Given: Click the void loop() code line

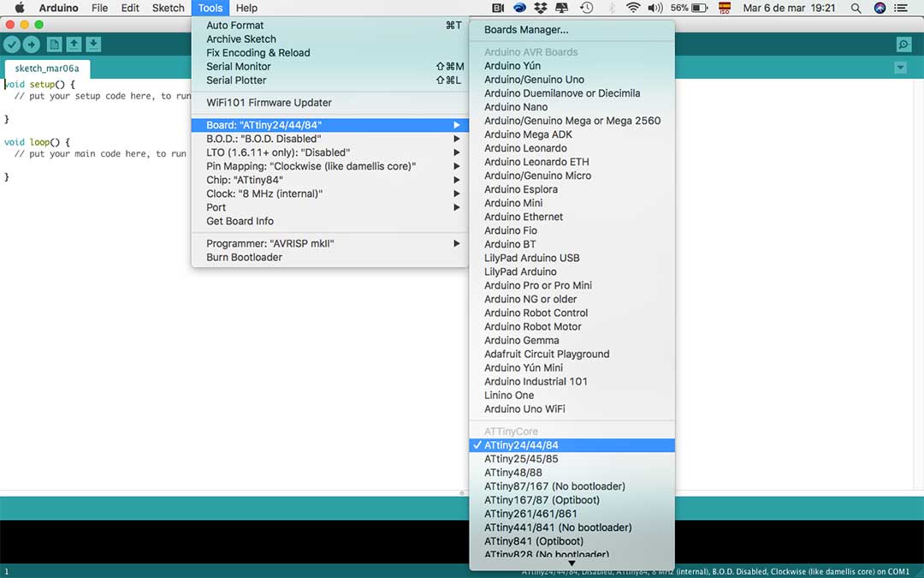Looking at the screenshot, I should [37, 142].
